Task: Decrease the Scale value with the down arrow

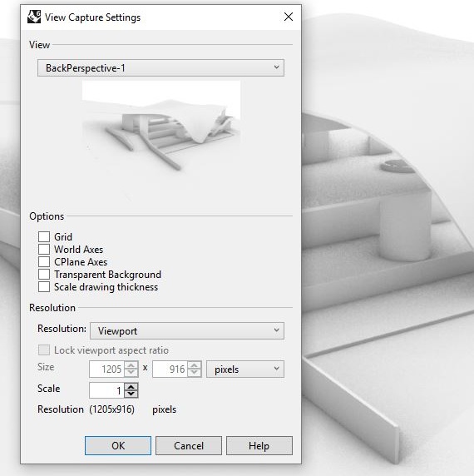Action: click(x=131, y=394)
